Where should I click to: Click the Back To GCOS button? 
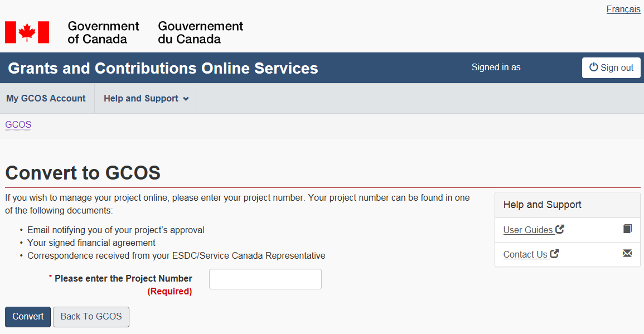[91, 317]
